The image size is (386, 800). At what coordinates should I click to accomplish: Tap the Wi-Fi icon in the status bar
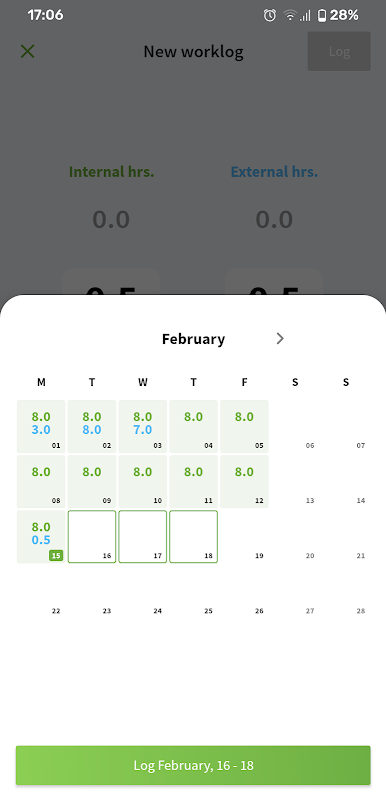[290, 15]
